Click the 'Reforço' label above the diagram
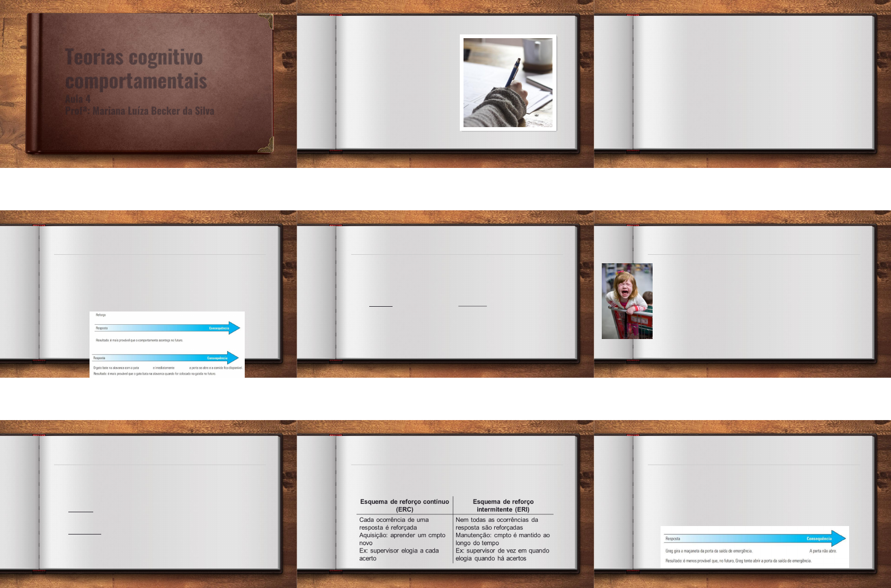This screenshot has width=891, height=588. click(101, 315)
